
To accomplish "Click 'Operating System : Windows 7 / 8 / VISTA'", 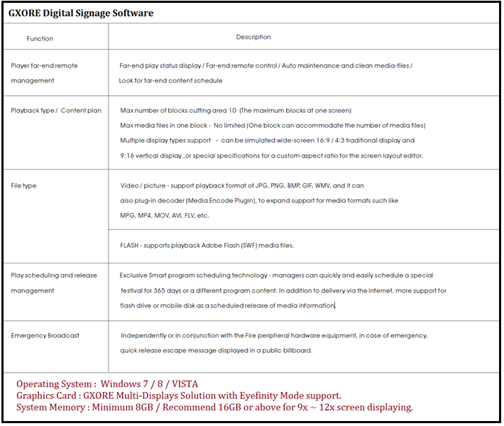I will pyautogui.click(x=107, y=384).
